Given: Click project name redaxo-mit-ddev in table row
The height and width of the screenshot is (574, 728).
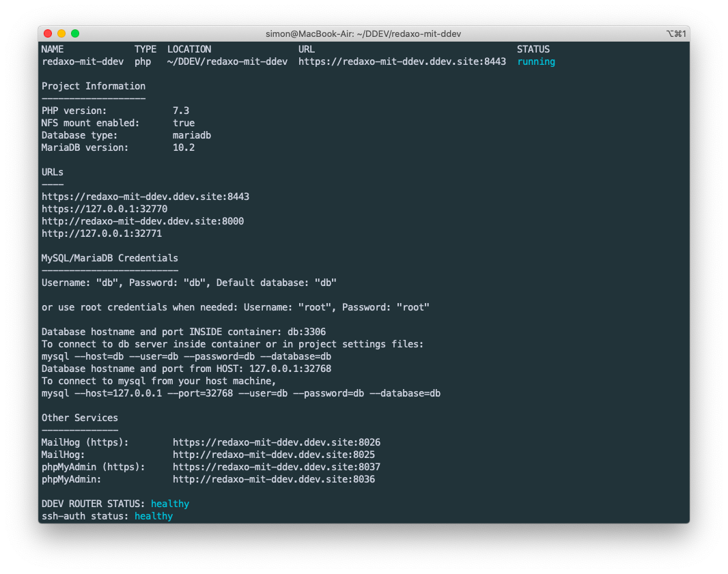Looking at the screenshot, I should [x=83, y=61].
